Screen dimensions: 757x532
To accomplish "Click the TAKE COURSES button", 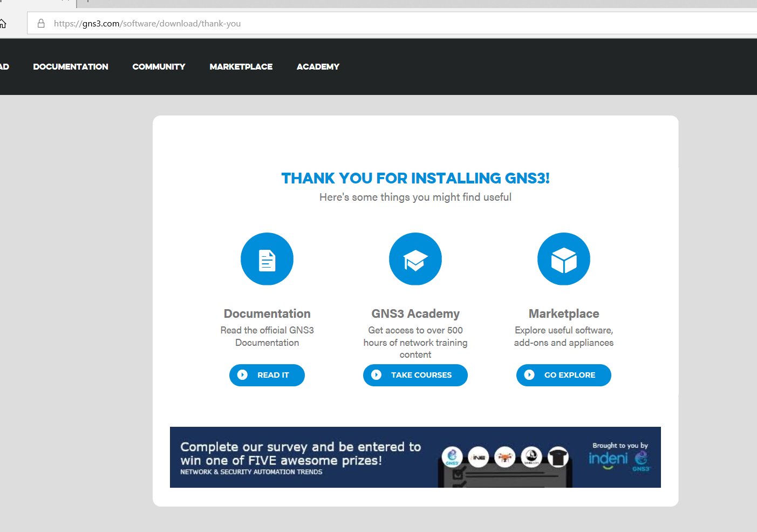I will [415, 375].
